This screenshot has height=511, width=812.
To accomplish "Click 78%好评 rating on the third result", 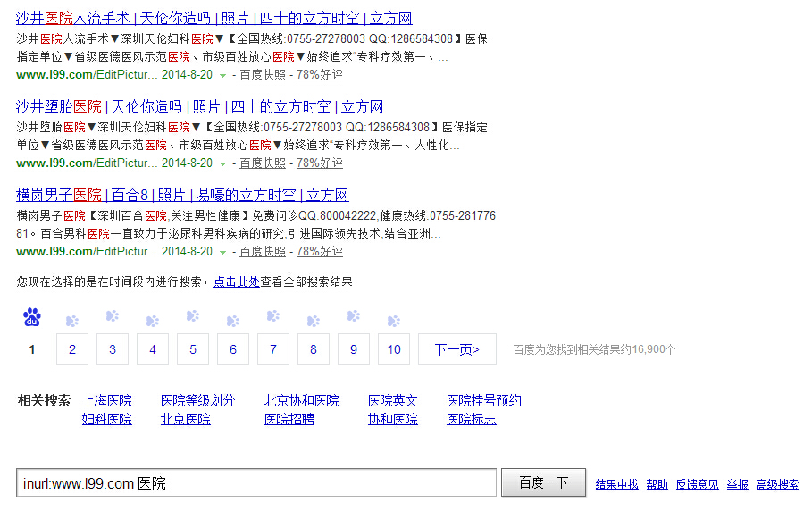I will pos(319,252).
